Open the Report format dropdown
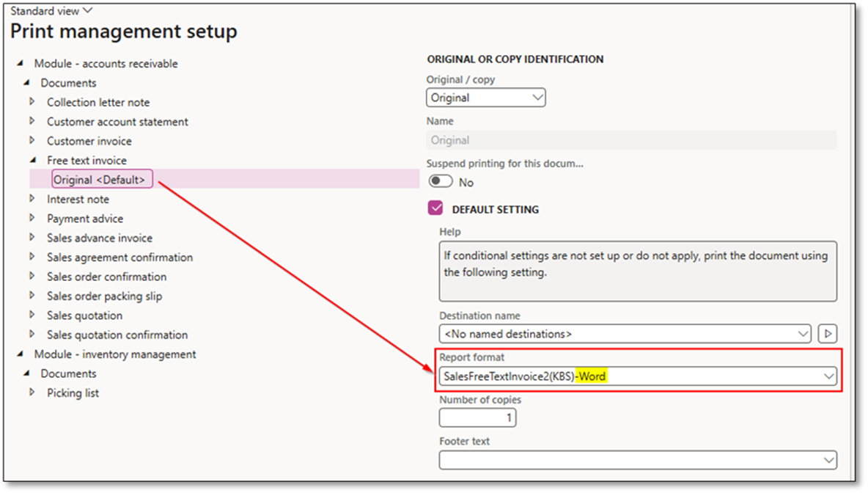 (828, 376)
